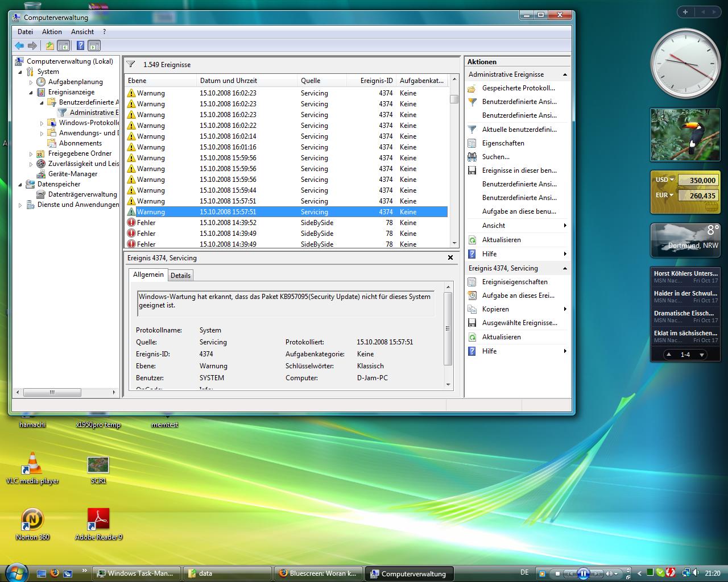The height and width of the screenshot is (582, 728).
Task: Open the Aktion menu
Action: 52,32
